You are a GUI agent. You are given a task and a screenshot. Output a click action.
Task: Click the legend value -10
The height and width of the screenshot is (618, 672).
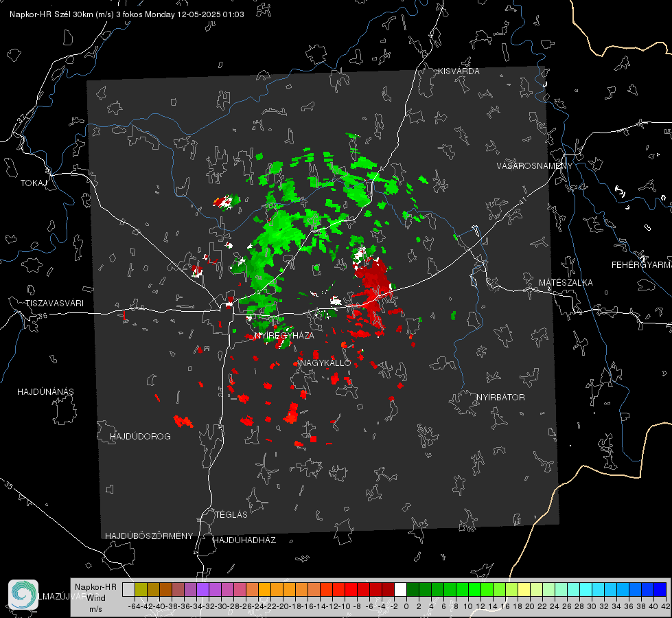point(345,606)
